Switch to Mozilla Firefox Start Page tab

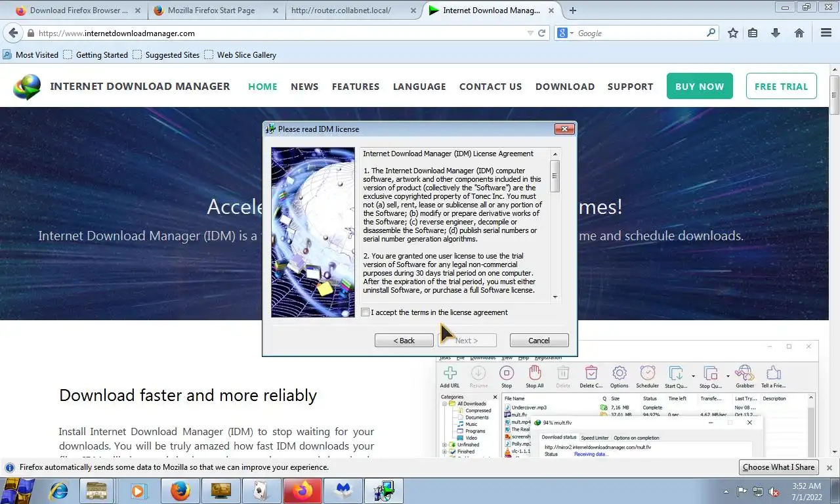(x=211, y=10)
